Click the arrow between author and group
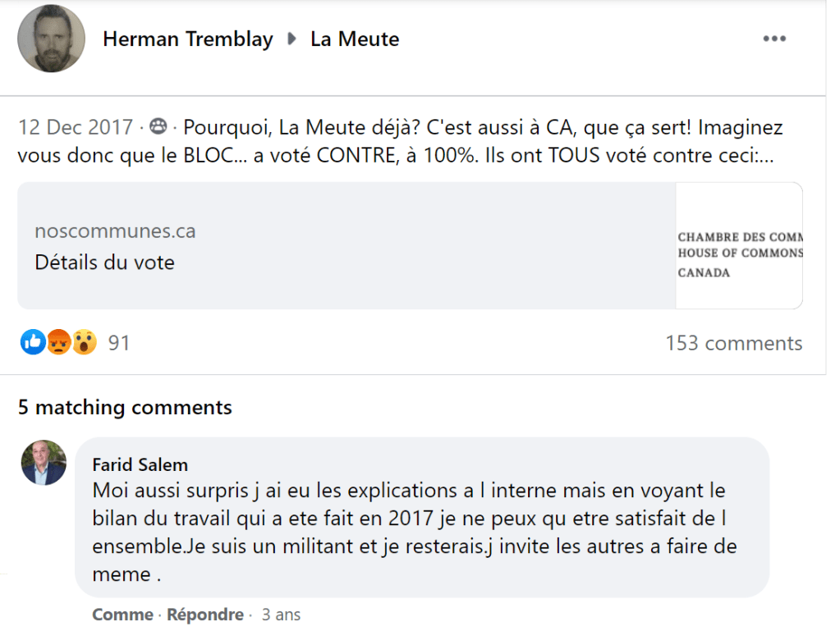 pos(291,39)
